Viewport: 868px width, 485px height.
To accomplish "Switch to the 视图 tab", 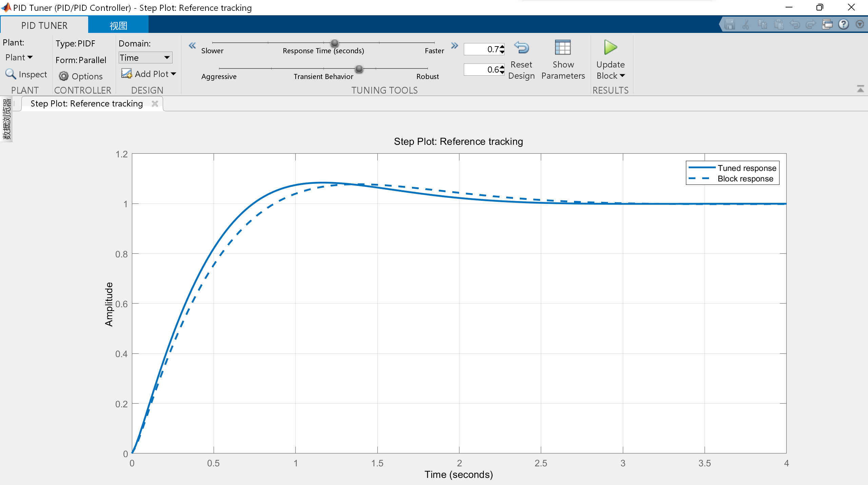I will pyautogui.click(x=118, y=25).
